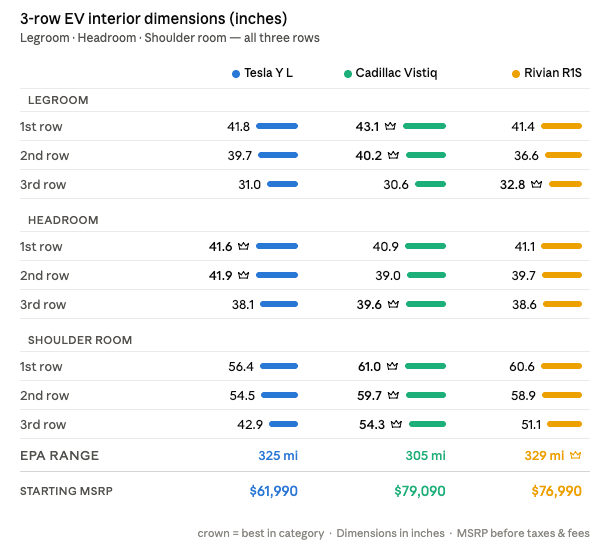The height and width of the screenshot is (550, 614).
Task: Click the subtitle listing Legroom, Headroom, Shoulder room
Action: (x=170, y=38)
